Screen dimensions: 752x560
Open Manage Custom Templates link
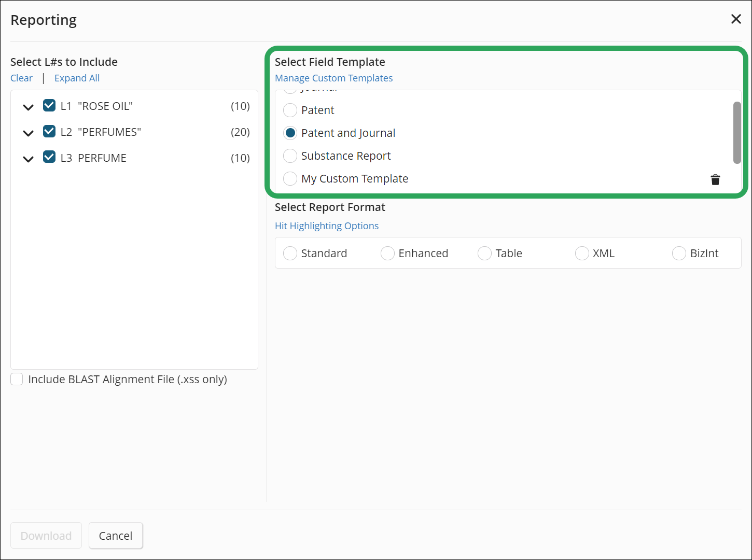333,78
